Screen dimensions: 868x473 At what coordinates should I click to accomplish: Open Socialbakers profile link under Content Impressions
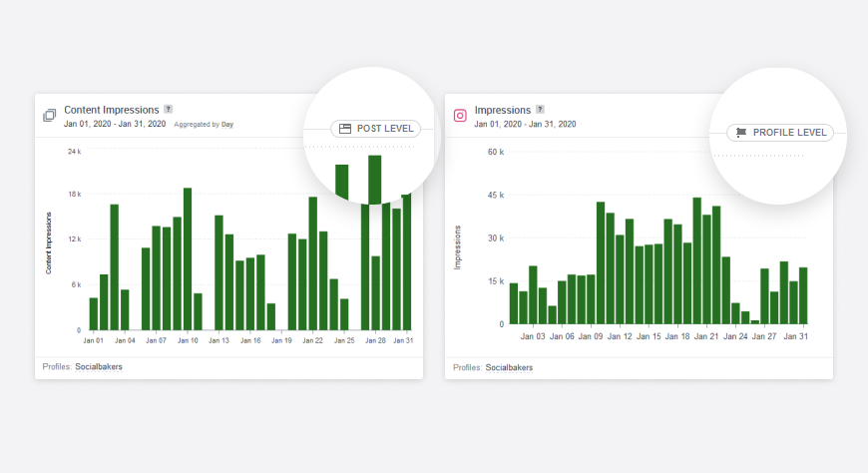coord(99,367)
